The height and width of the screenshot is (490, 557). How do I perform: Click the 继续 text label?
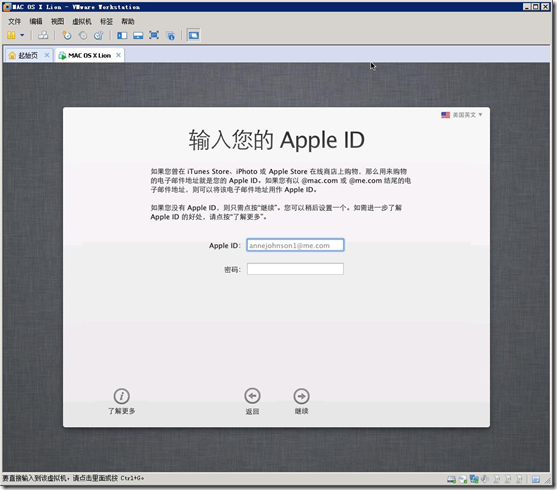301,411
